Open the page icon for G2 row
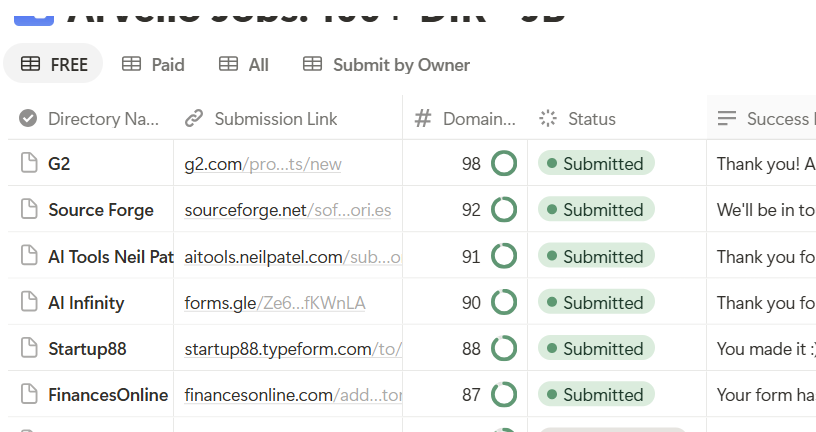 pos(29,163)
